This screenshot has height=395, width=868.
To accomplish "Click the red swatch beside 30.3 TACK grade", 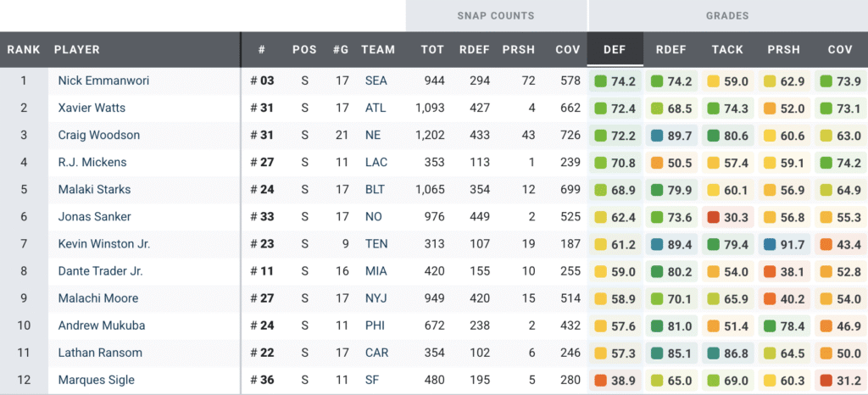I will (714, 217).
